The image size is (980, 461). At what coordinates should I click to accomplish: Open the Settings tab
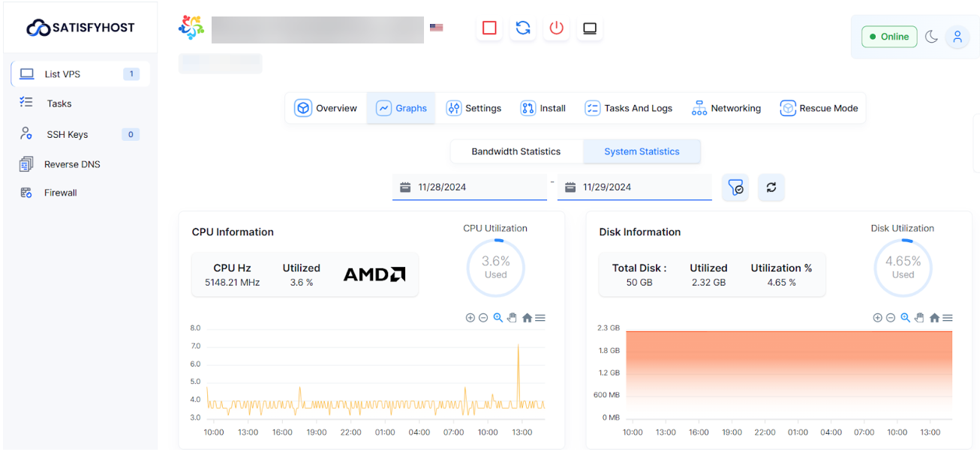[473, 108]
